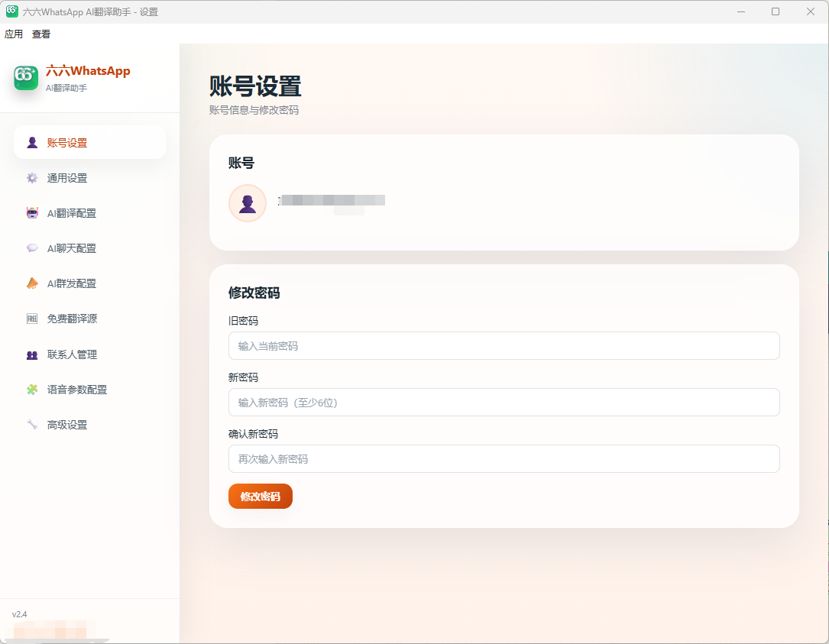Minimize the settings window
This screenshot has height=644, width=829.
(x=741, y=11)
